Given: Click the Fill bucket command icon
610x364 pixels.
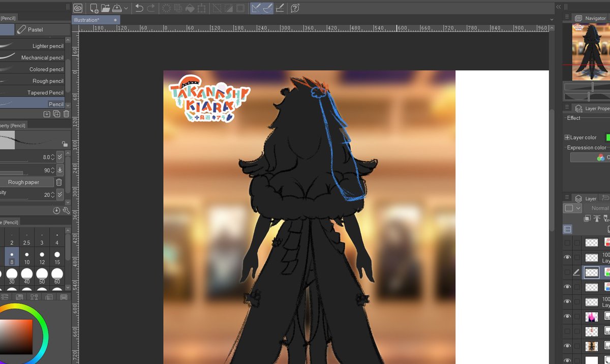Looking at the screenshot, I should [x=190, y=8].
